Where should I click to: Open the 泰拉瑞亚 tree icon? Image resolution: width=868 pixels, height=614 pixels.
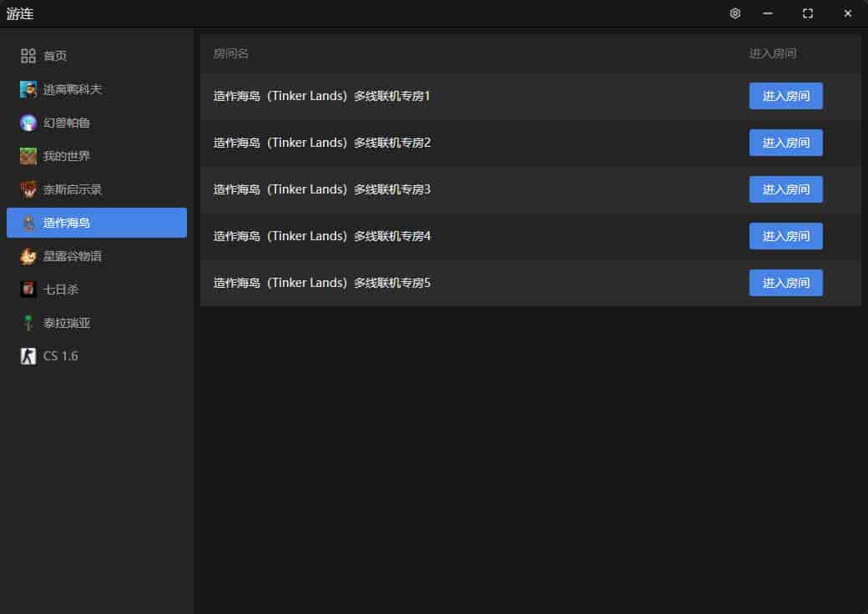pos(28,323)
